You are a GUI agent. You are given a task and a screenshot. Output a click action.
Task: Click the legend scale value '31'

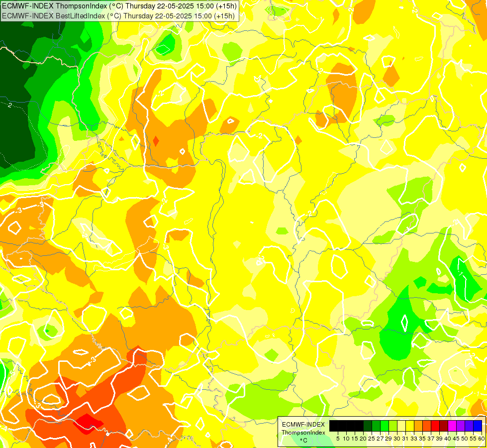tap(405, 439)
